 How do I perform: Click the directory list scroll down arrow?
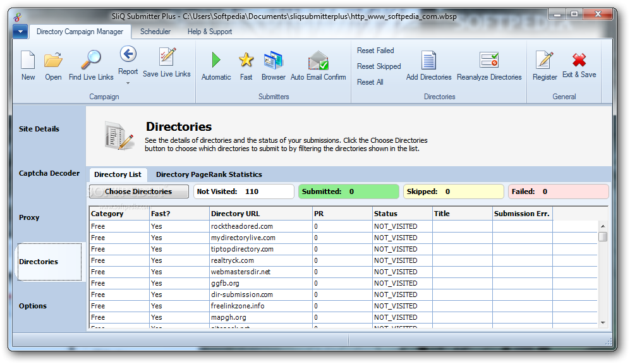coord(603,323)
